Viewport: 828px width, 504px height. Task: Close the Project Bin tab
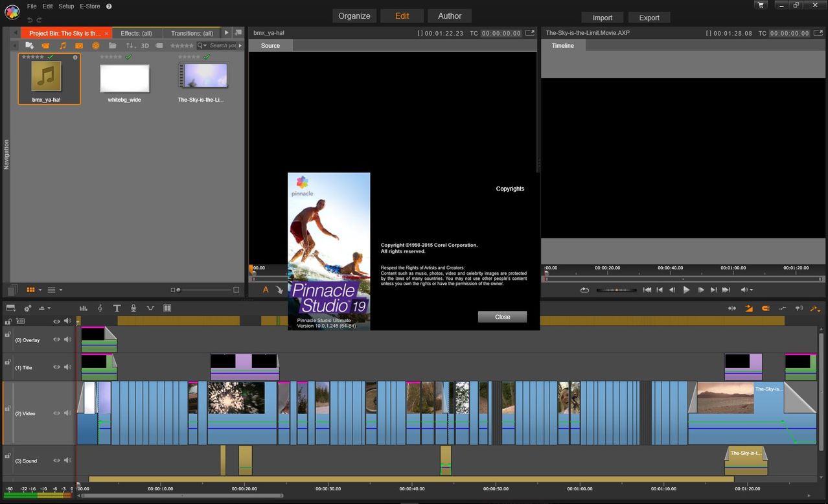[107, 33]
